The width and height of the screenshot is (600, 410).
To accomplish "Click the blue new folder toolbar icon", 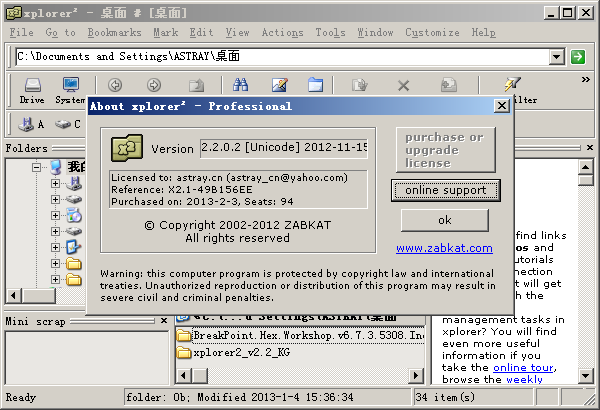I will coord(315,85).
